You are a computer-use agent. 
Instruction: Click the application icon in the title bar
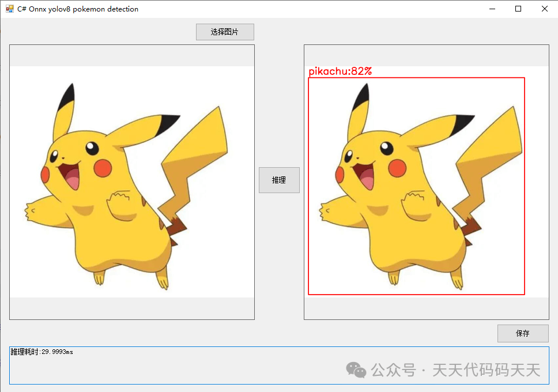10,9
